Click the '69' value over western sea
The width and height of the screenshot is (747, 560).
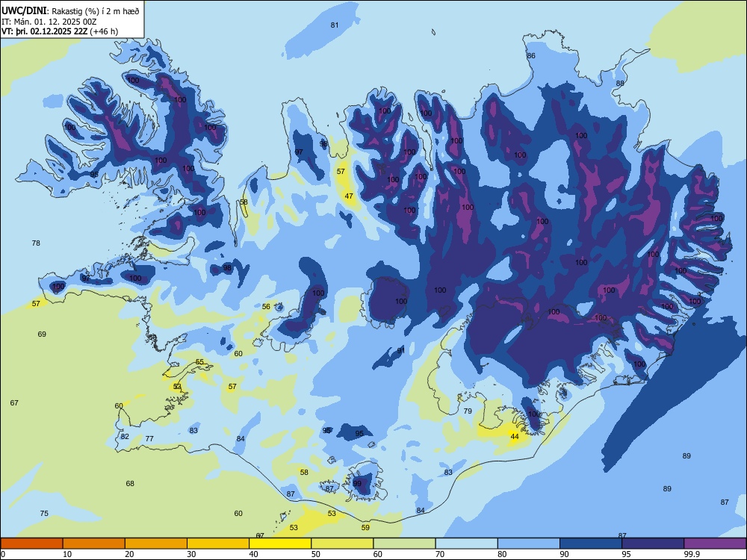[42, 335]
